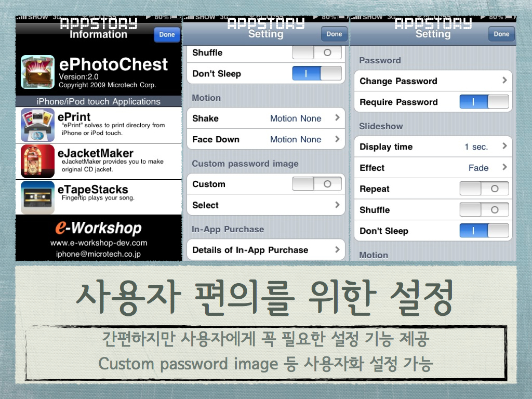Screen dimensions: 532x399
Task: Open Shake motion options chevron
Action: (337, 118)
